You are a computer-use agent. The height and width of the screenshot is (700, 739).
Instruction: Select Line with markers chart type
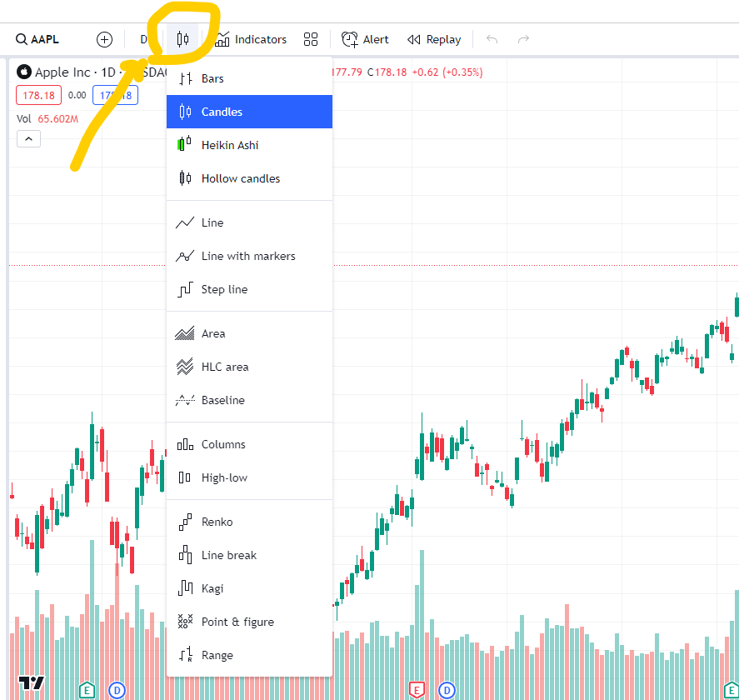[x=249, y=256]
